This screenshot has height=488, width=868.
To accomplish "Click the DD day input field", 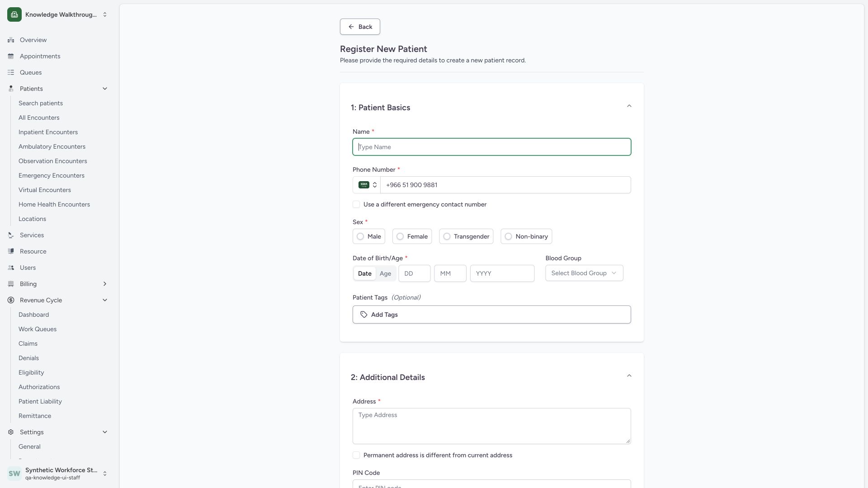I will coord(415,273).
